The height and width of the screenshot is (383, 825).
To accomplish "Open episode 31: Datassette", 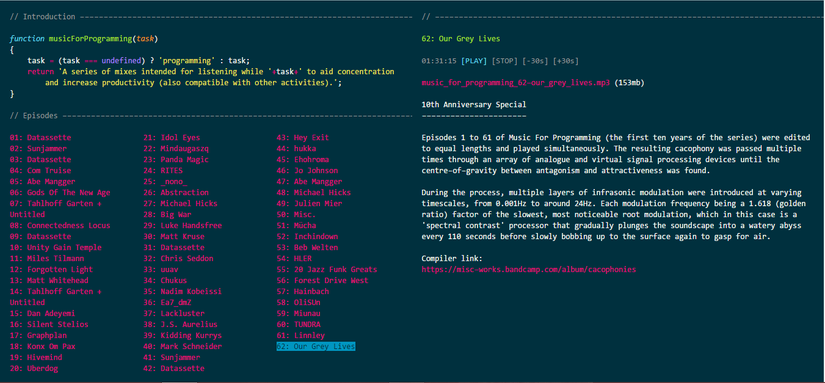I will coord(174,247).
